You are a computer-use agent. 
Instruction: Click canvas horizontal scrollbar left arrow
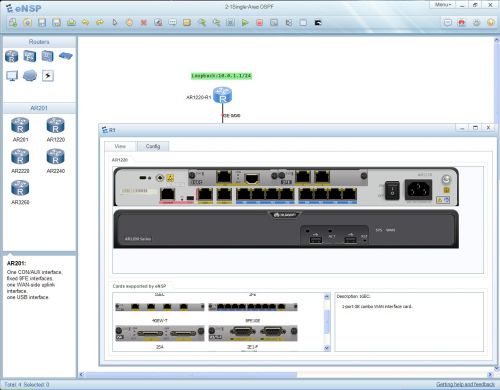[82, 375]
